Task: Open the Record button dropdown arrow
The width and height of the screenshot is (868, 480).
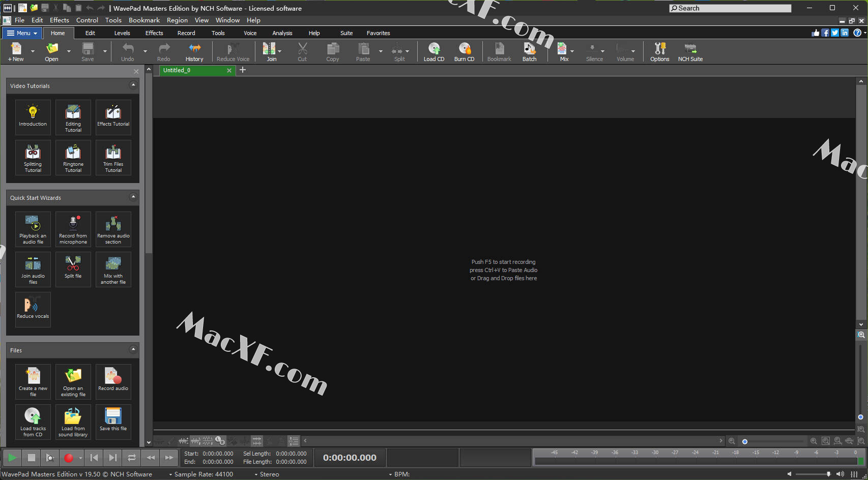Action: click(x=80, y=458)
